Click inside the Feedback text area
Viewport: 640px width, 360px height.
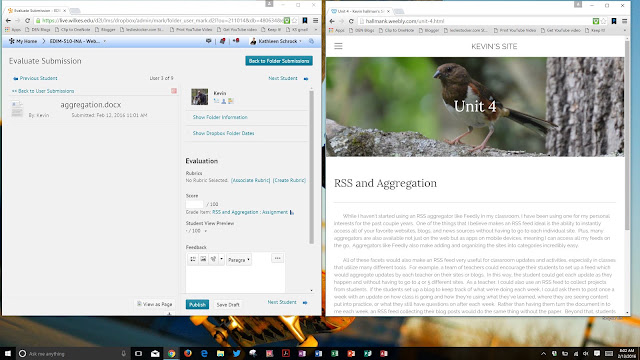tap(235, 280)
